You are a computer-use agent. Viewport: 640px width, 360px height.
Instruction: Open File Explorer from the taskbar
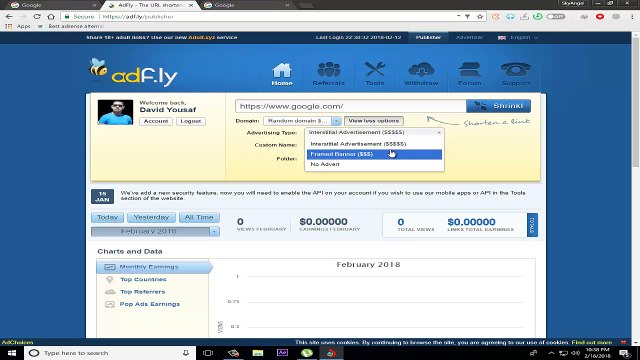(x=258, y=353)
